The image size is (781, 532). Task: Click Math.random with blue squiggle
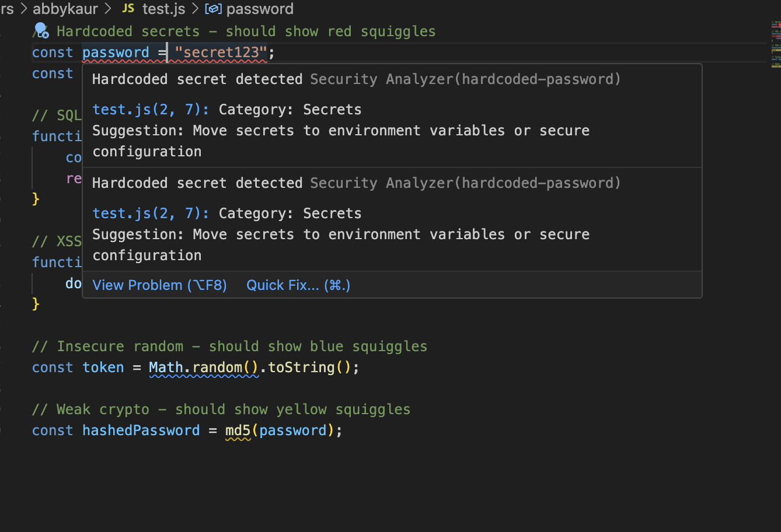pyautogui.click(x=203, y=367)
